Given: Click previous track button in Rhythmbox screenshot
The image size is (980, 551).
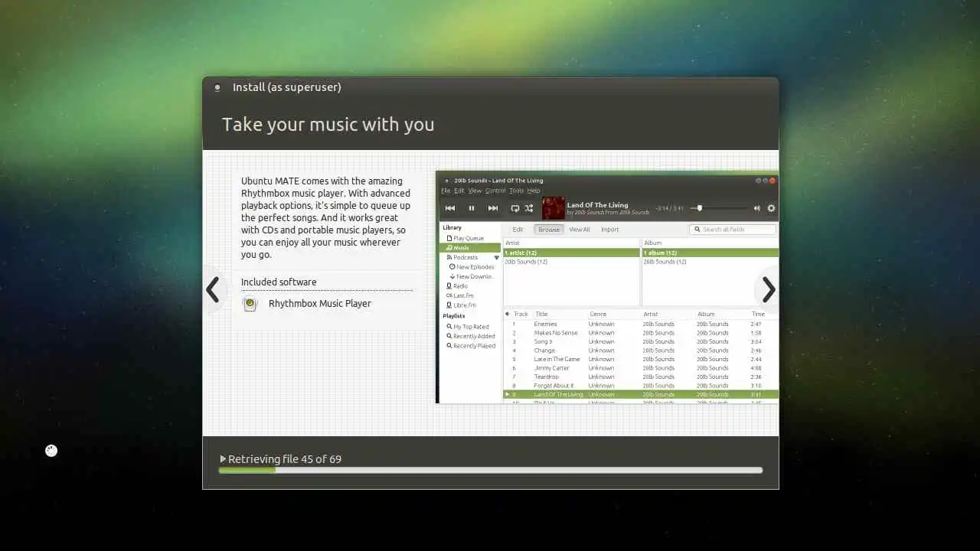Looking at the screenshot, I should point(450,208).
